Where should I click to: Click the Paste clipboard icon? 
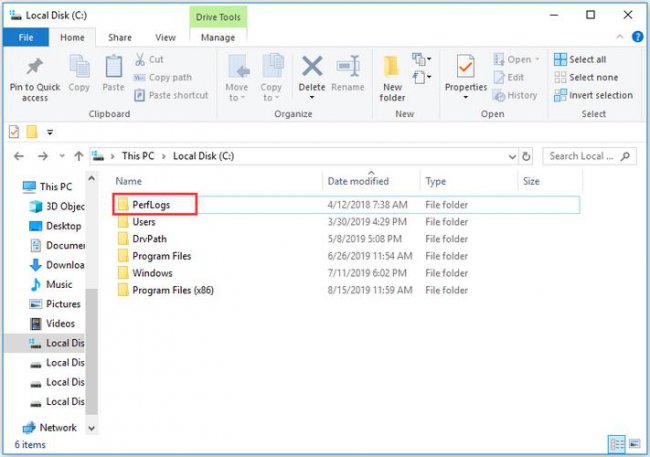tap(113, 67)
